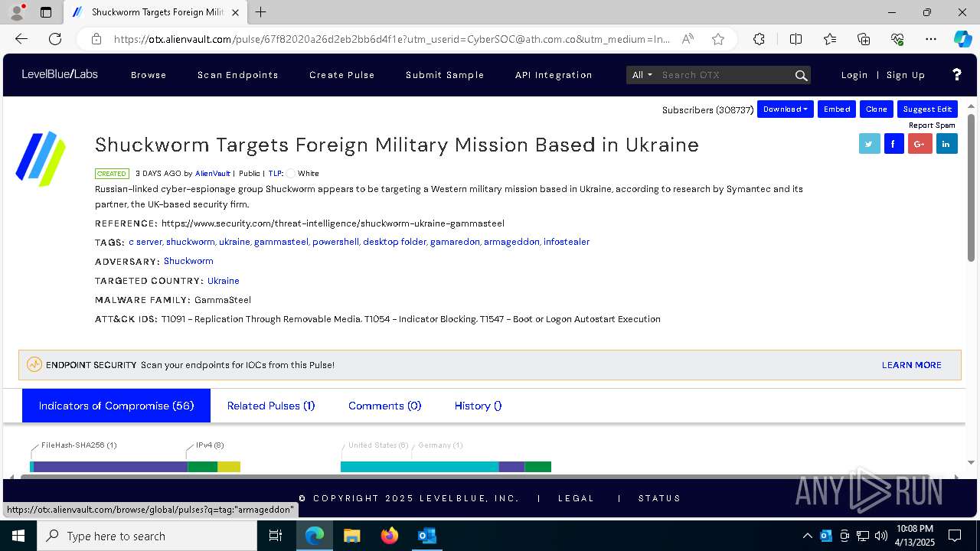Click the browser Back arrow

point(21,39)
